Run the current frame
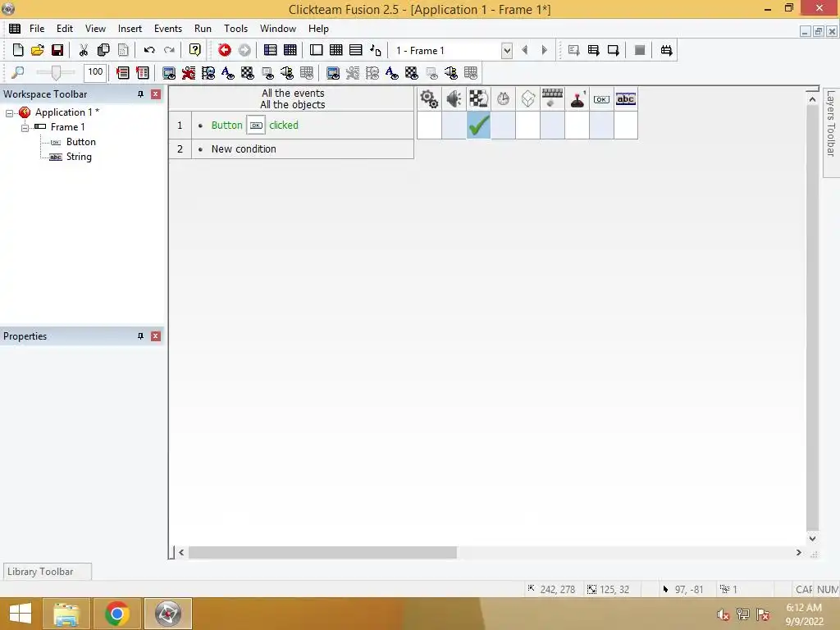The image size is (840, 630). point(614,50)
